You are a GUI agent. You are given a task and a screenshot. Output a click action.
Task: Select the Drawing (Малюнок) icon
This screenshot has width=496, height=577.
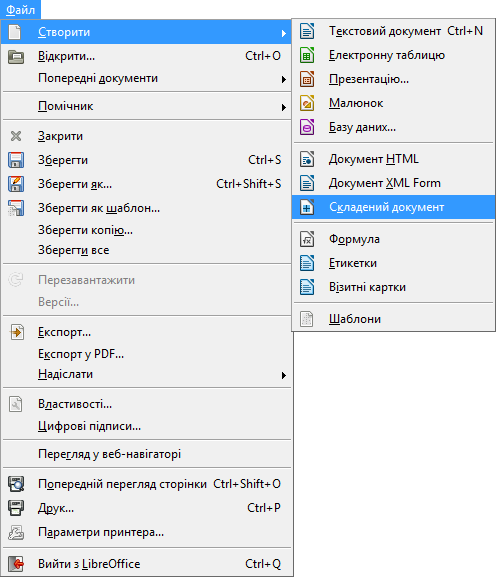tap(307, 103)
